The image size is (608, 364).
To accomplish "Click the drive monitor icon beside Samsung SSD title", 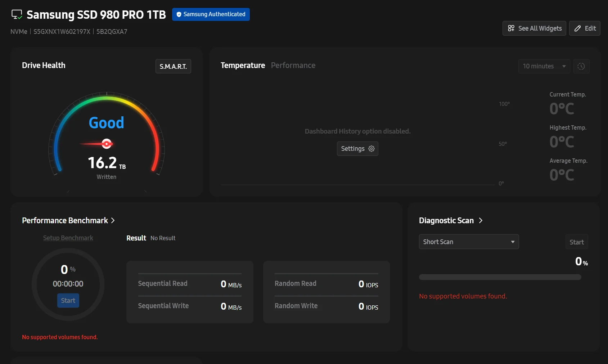I will [17, 14].
